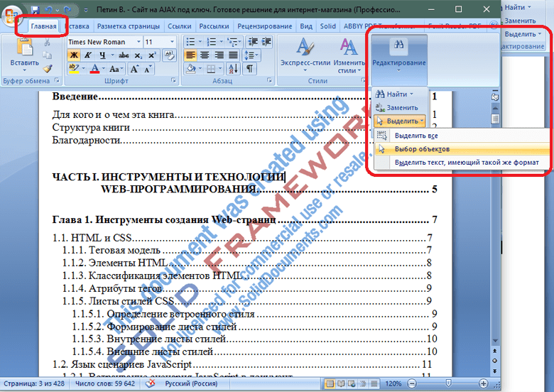
Task: Justify the text
Action: pos(233,55)
